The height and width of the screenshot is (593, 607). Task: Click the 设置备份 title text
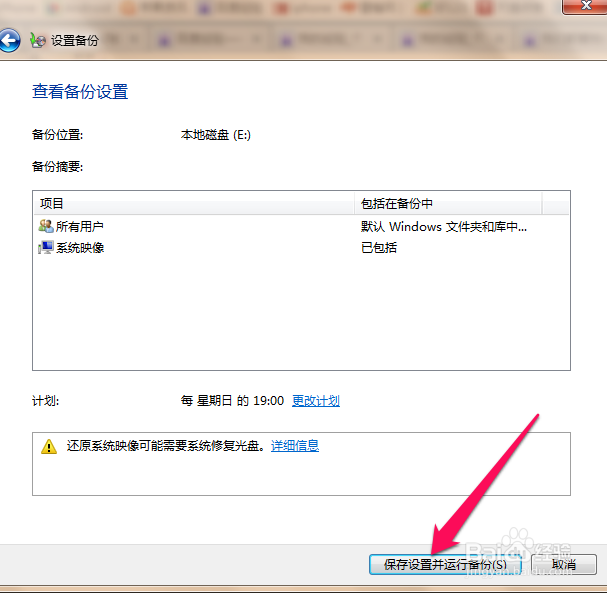75,40
